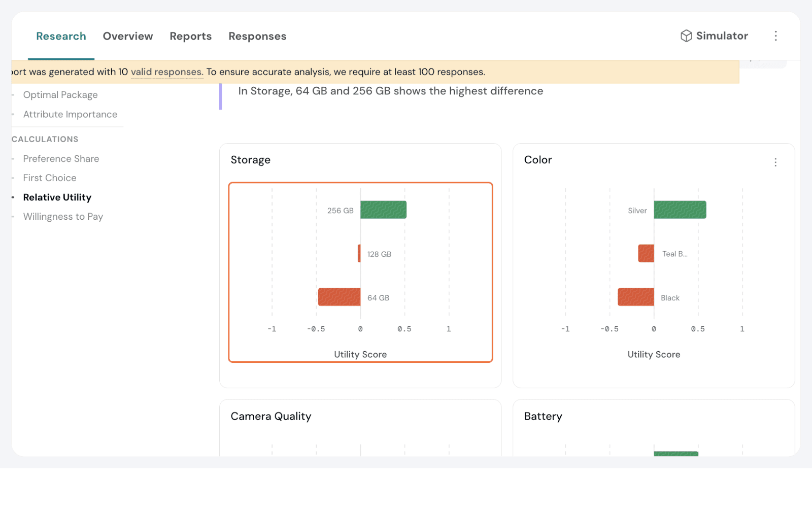The width and height of the screenshot is (812, 512).
Task: Go to Attribute Importance section
Action: pyautogui.click(x=70, y=115)
